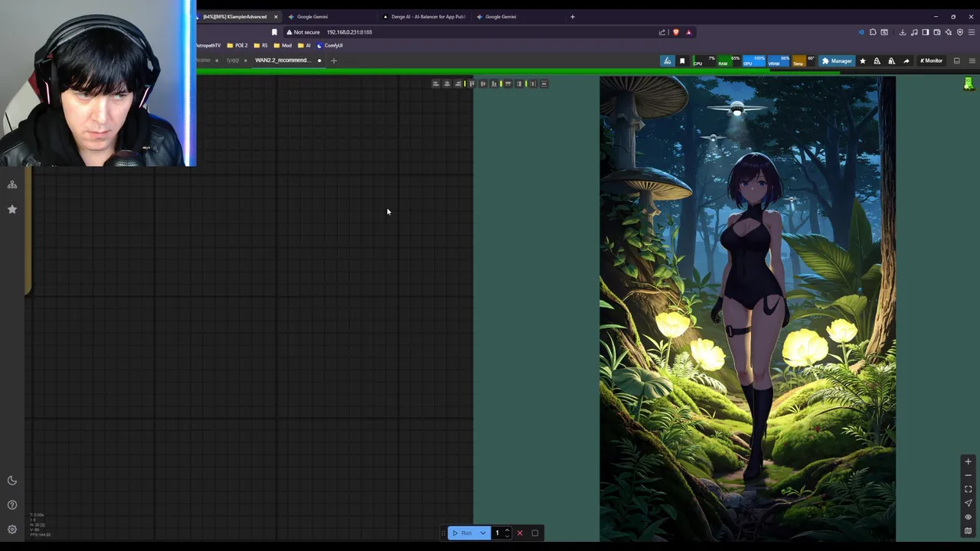Toggle select mode arrow icon in canvas menu

point(968,503)
